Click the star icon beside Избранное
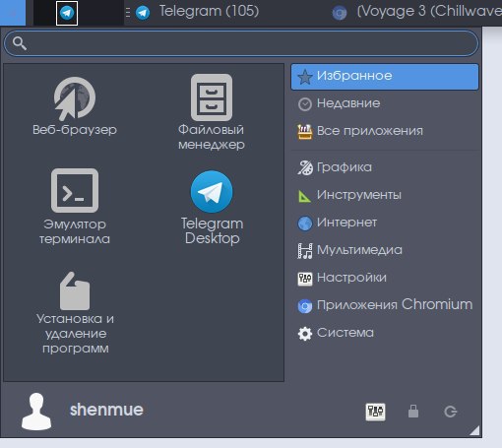The height and width of the screenshot is (448, 502). coord(305,77)
